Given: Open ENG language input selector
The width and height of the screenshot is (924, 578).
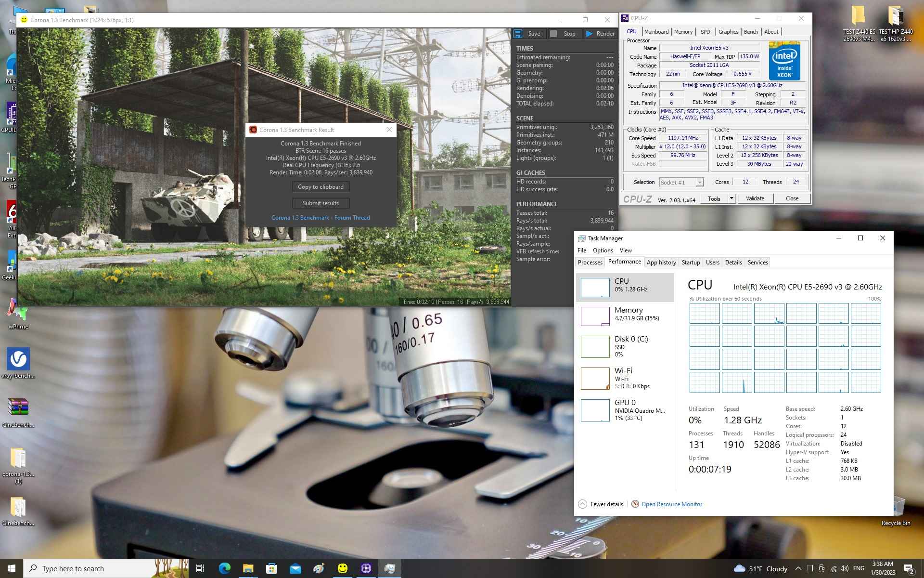Looking at the screenshot, I should (x=859, y=568).
